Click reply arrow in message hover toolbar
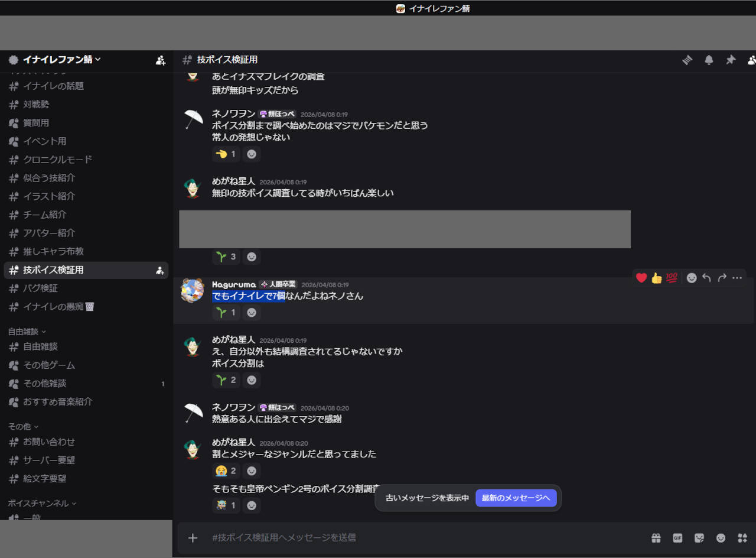 (x=706, y=278)
